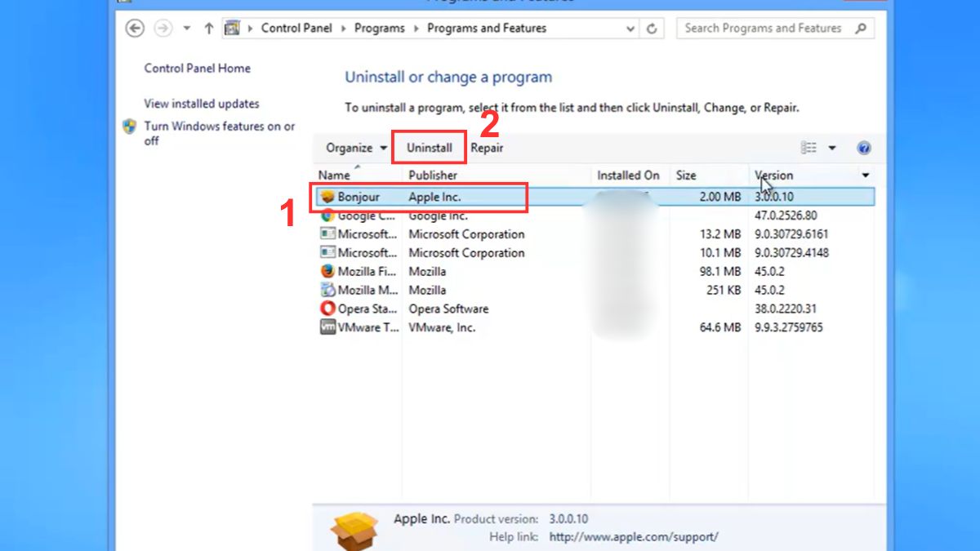Open the recent locations dropdown arrow

pyautogui.click(x=187, y=29)
